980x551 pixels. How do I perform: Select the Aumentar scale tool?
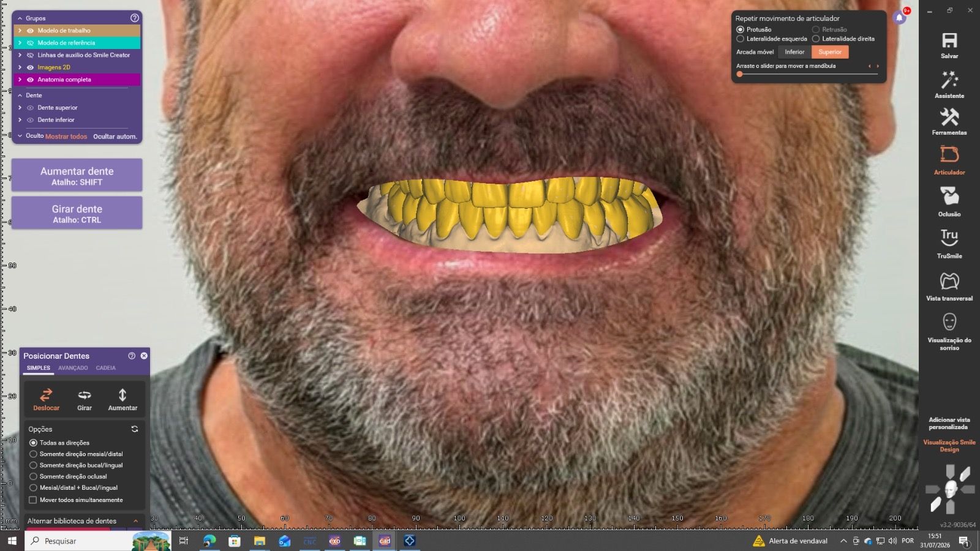pos(123,399)
